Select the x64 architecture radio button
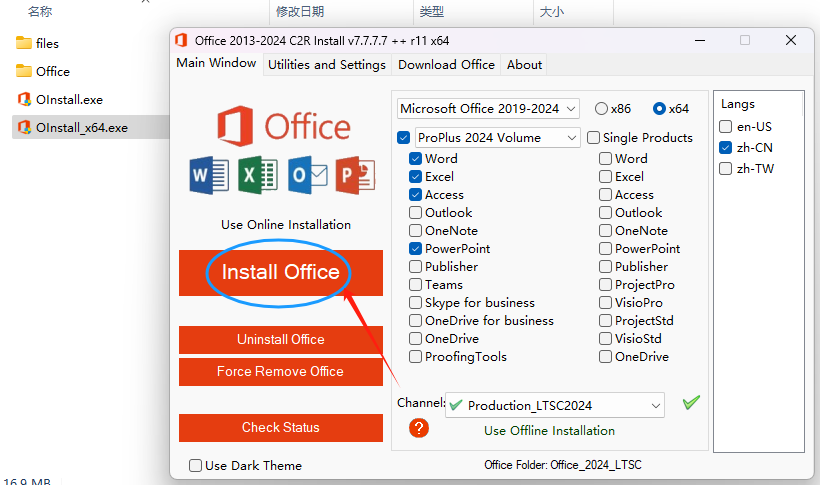This screenshot has width=820, height=485. tap(659, 108)
